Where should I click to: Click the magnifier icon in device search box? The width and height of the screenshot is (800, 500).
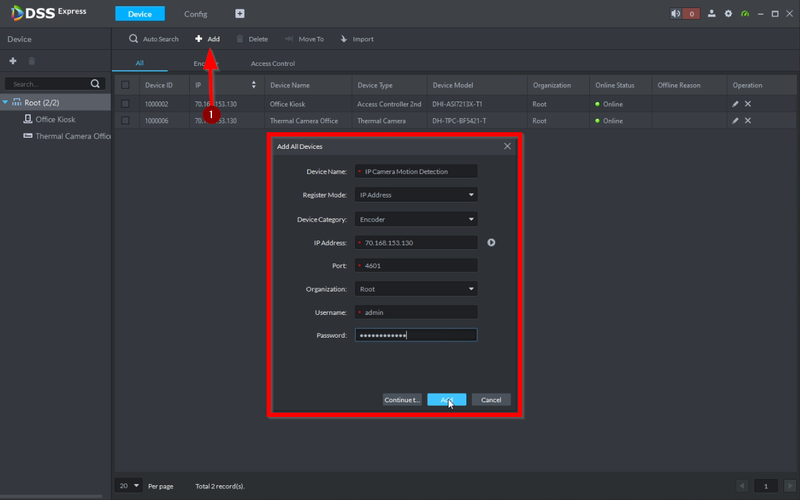tap(96, 85)
